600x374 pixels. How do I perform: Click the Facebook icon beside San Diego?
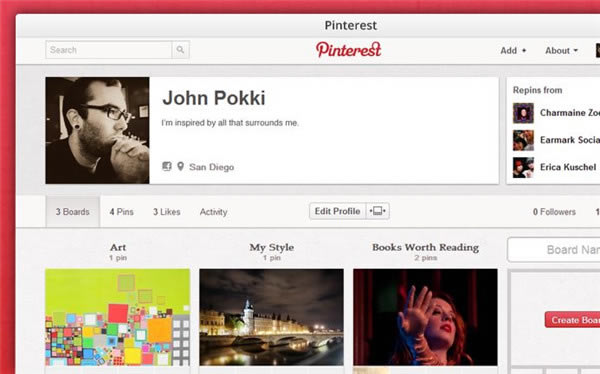pos(166,167)
